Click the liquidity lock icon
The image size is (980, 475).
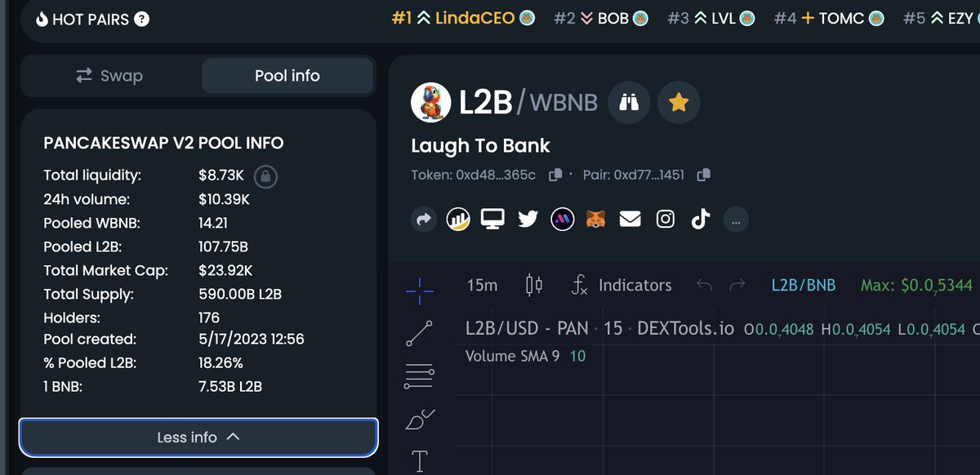(265, 175)
